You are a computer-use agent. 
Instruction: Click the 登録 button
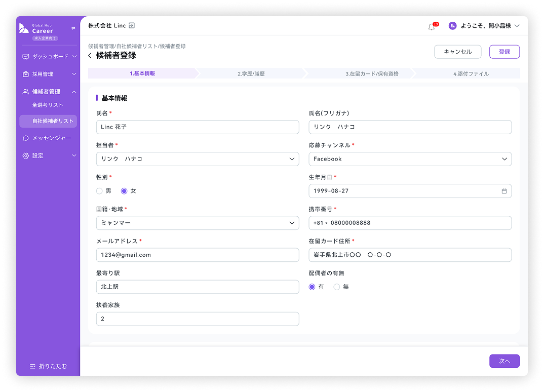tap(504, 52)
